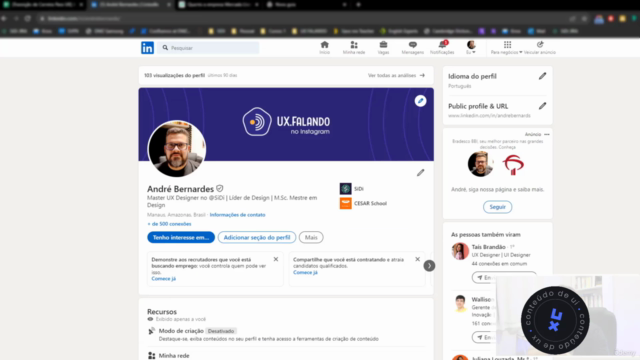This screenshot has height=360, width=640.
Task: Open Minha rede in the top nav
Action: tap(354, 47)
